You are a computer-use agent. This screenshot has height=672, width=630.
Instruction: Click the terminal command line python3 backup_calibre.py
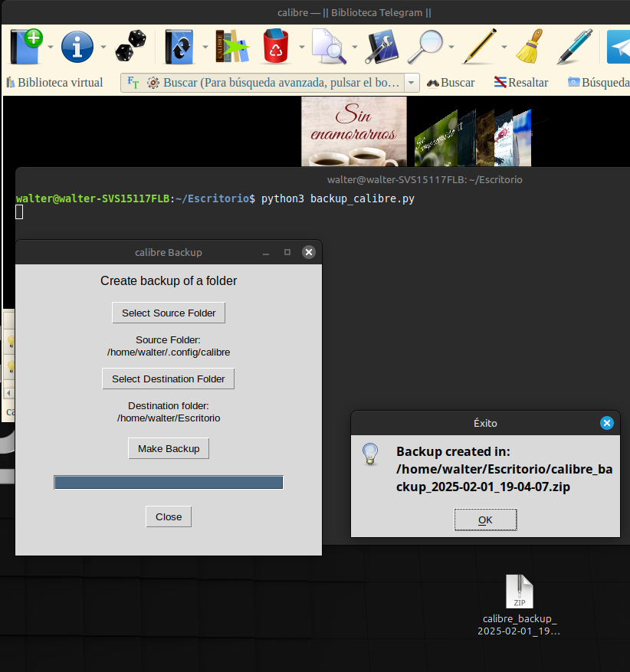click(x=338, y=199)
